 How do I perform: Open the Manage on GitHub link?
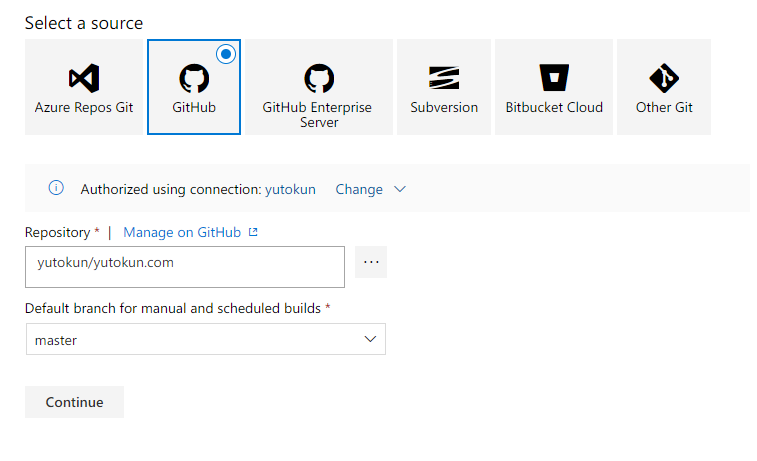tap(182, 232)
